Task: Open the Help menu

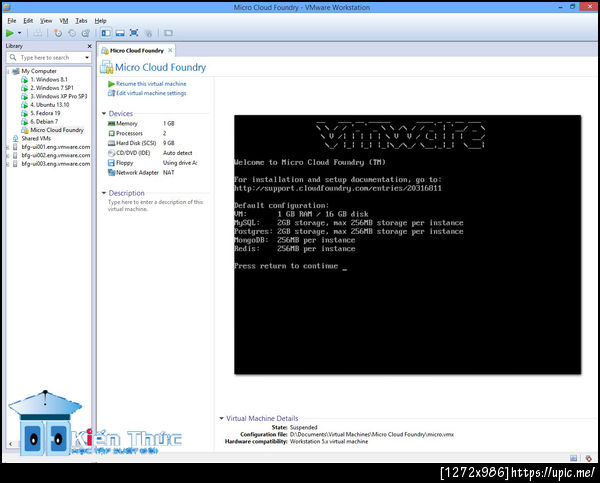Action: click(x=100, y=21)
